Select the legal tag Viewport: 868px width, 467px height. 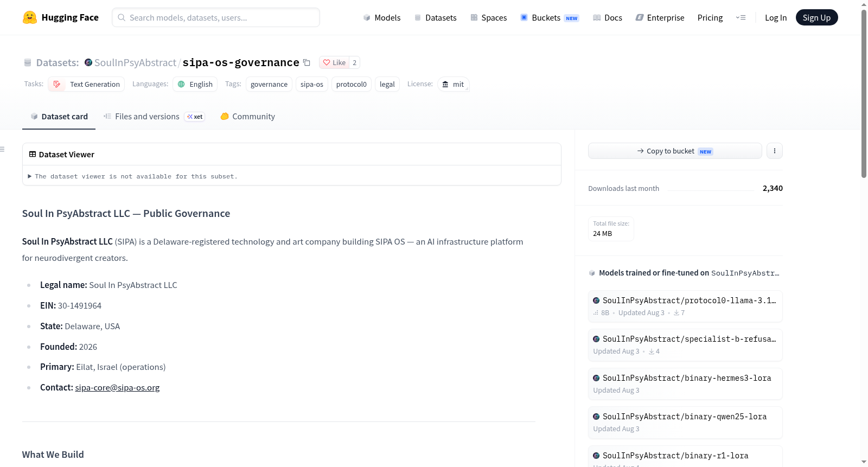(387, 84)
